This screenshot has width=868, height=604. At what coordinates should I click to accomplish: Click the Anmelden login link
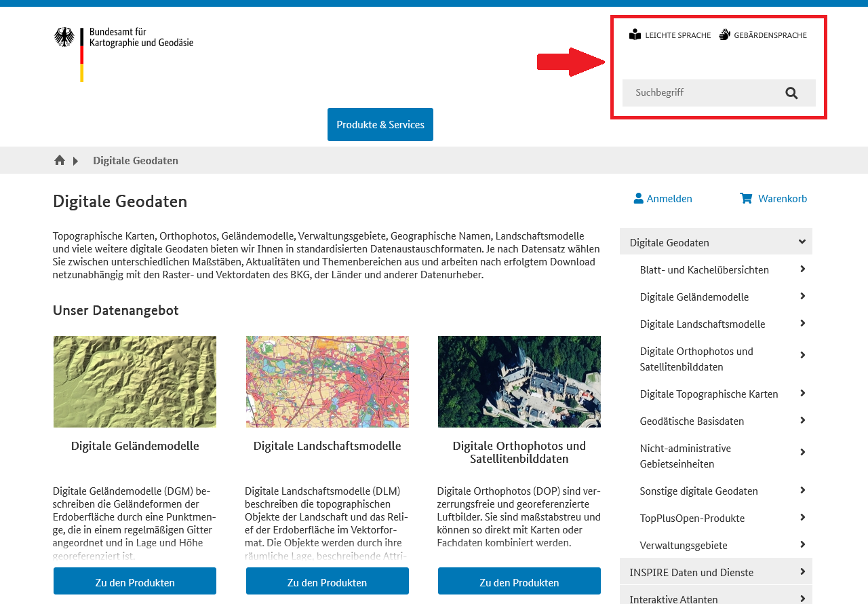tap(663, 198)
